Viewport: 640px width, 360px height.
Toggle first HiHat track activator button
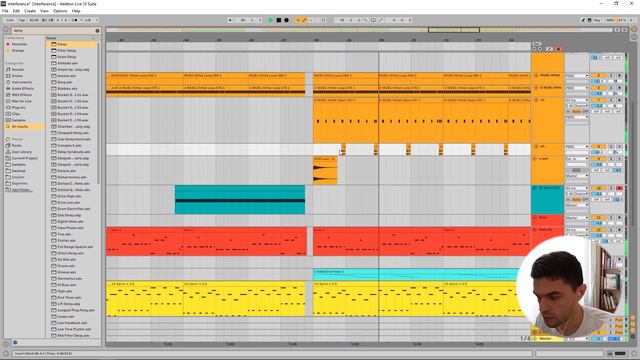click(x=598, y=76)
